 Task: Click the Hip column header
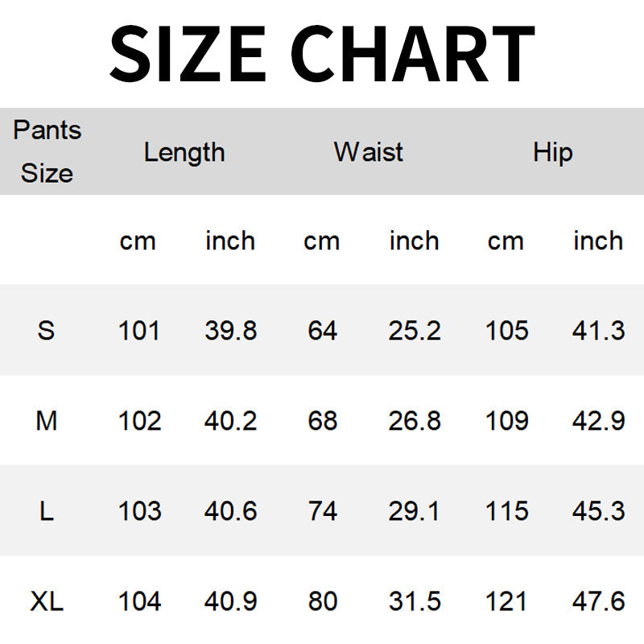pos(552,152)
